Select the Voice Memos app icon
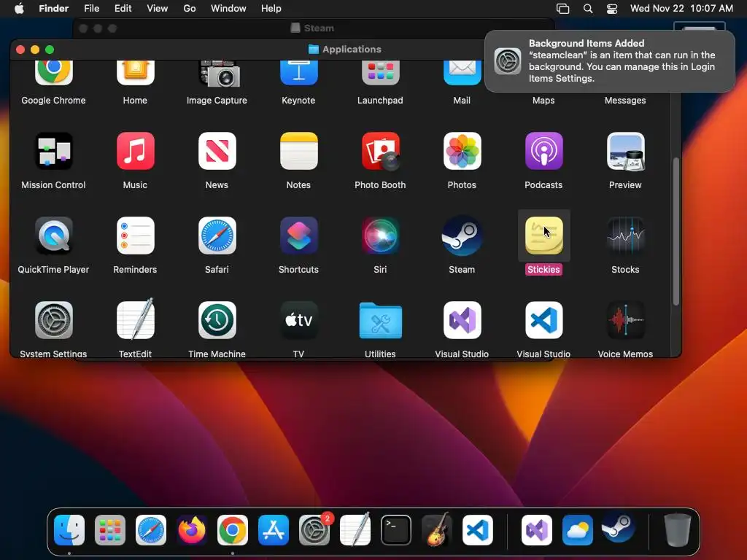 tap(625, 320)
